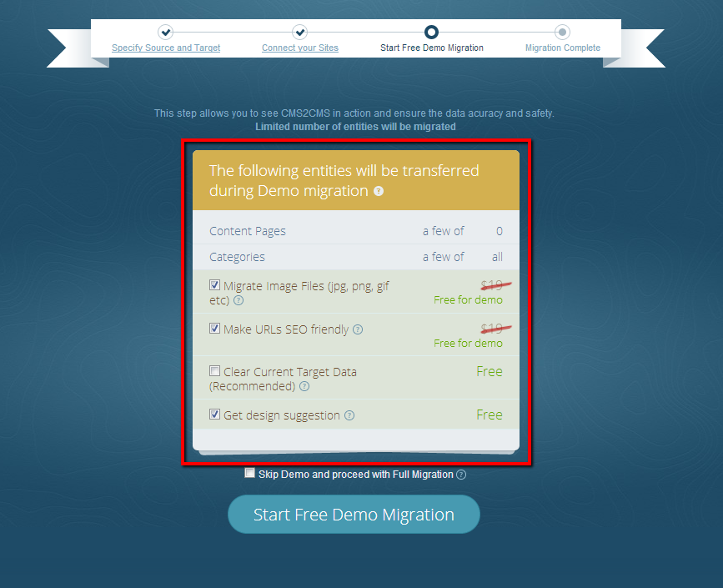Image resolution: width=723 pixels, height=588 pixels.
Task: Click the Start Free Demo Migration step label
Action: click(432, 48)
